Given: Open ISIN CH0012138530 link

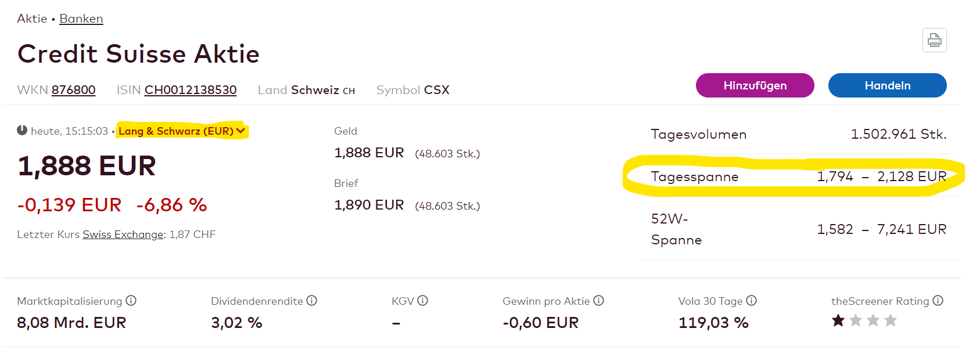Looking at the screenshot, I should point(190,90).
